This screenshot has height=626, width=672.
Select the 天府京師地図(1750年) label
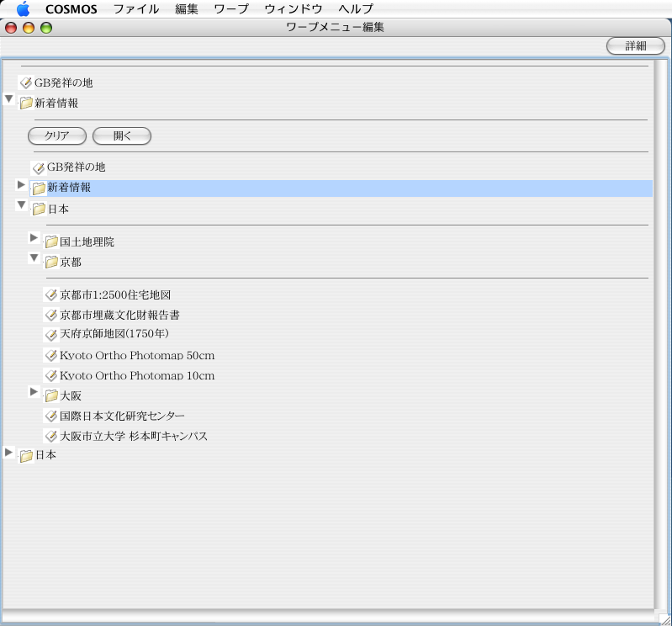(114, 334)
